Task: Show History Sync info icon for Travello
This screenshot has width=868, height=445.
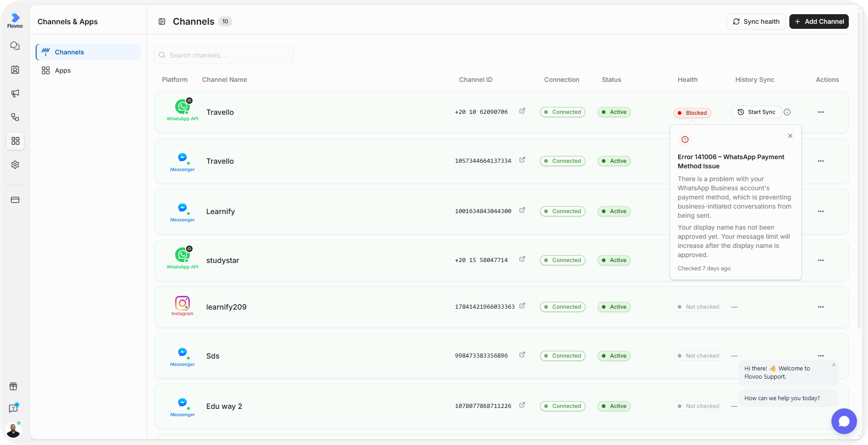Action: [x=787, y=112]
